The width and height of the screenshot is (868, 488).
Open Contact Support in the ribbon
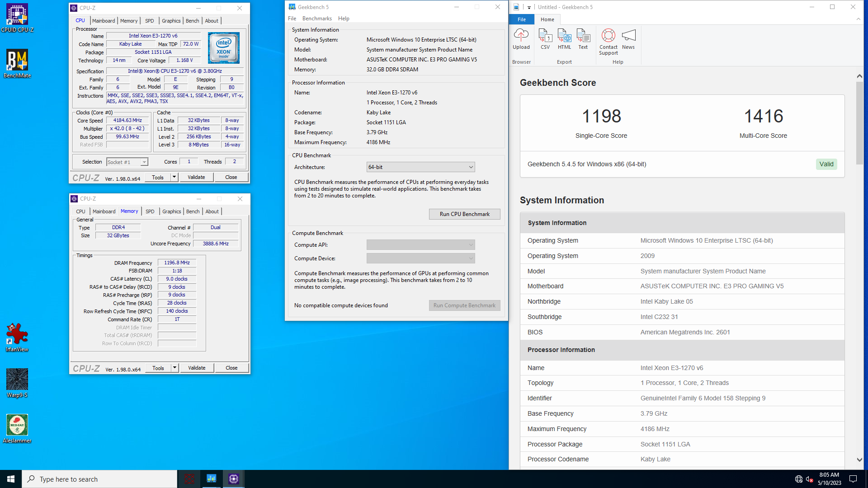pyautogui.click(x=609, y=42)
